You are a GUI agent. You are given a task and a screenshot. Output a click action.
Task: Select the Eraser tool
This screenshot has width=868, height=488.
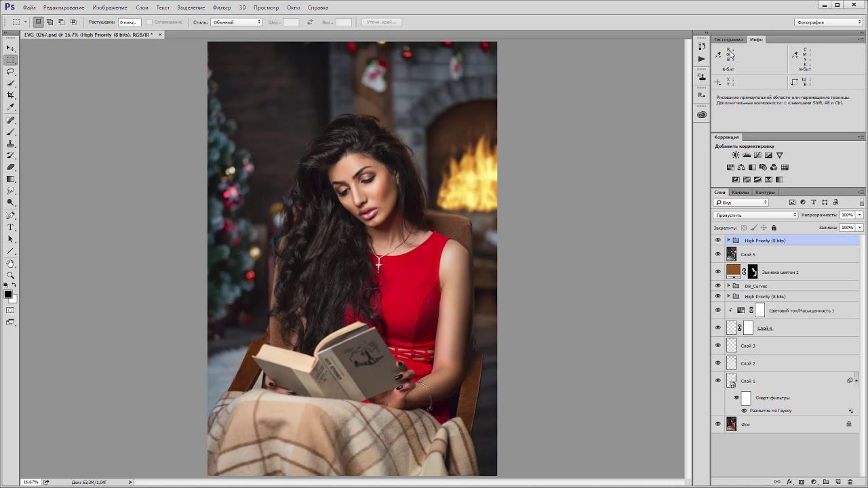pos(11,167)
